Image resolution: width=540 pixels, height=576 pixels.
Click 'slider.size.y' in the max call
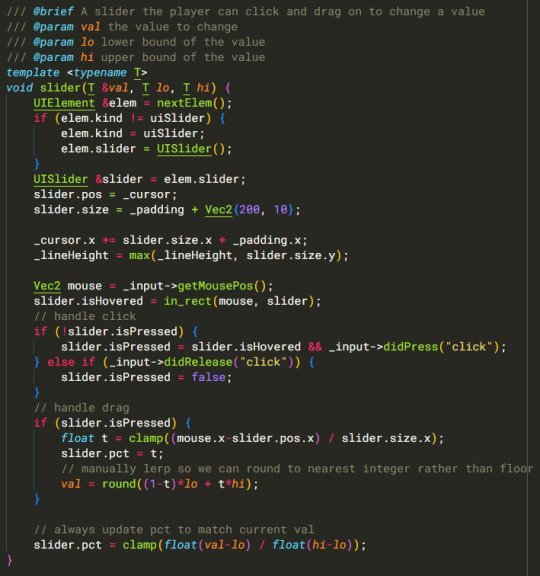click(x=291, y=255)
